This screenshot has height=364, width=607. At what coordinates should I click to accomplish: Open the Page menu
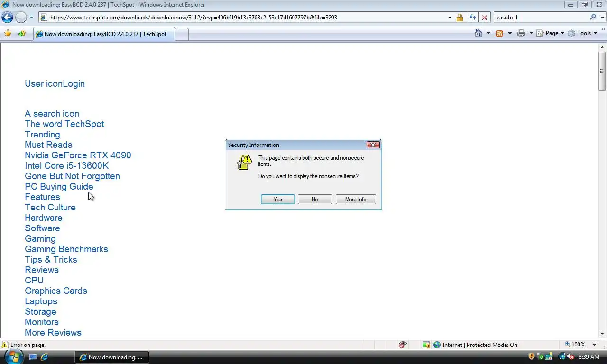point(551,33)
